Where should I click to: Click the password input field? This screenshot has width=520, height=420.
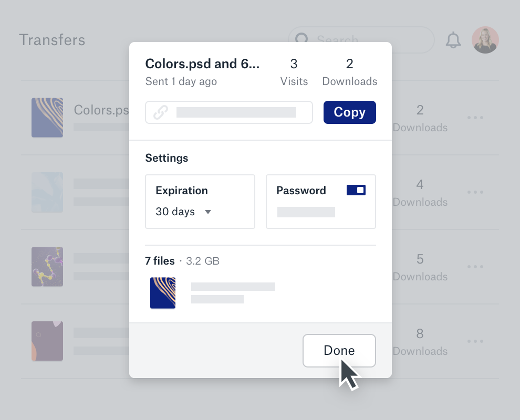click(306, 212)
